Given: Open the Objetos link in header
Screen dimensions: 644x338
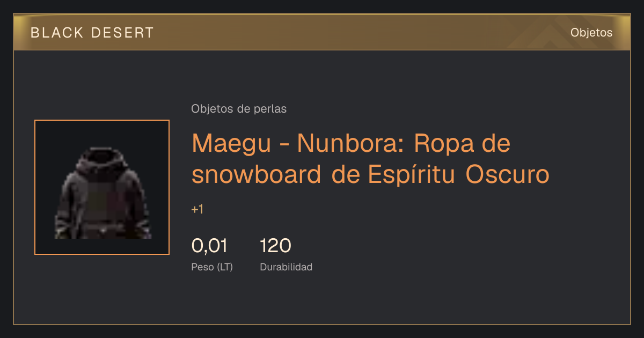Looking at the screenshot, I should (591, 33).
